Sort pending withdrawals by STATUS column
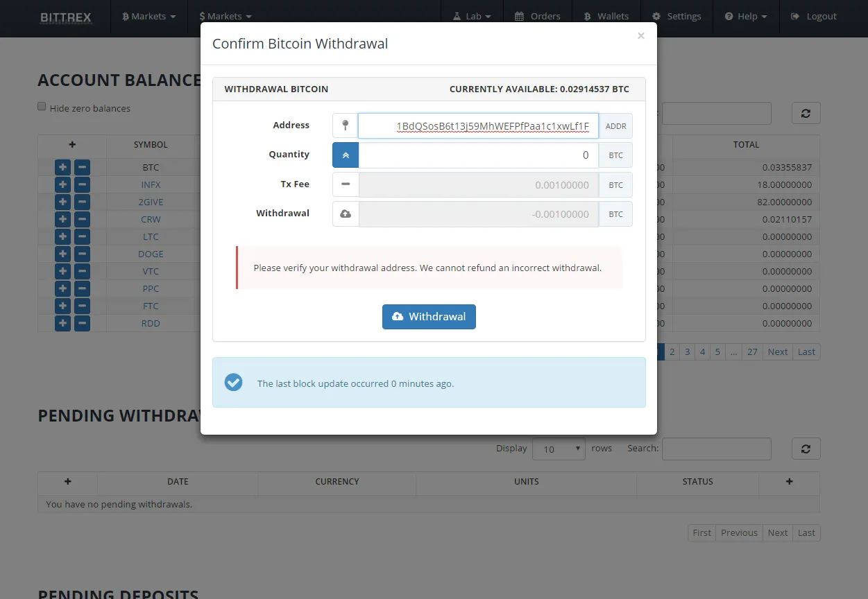The width and height of the screenshot is (868, 599). click(697, 482)
